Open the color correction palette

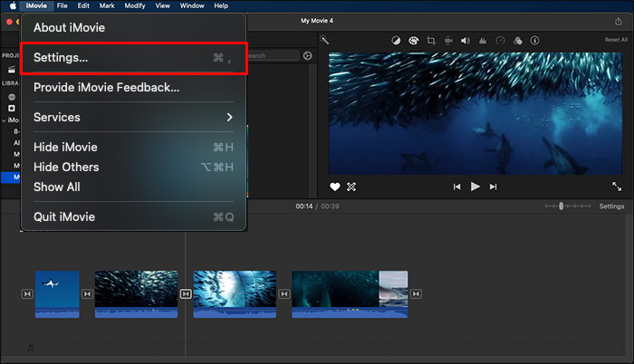tap(413, 41)
